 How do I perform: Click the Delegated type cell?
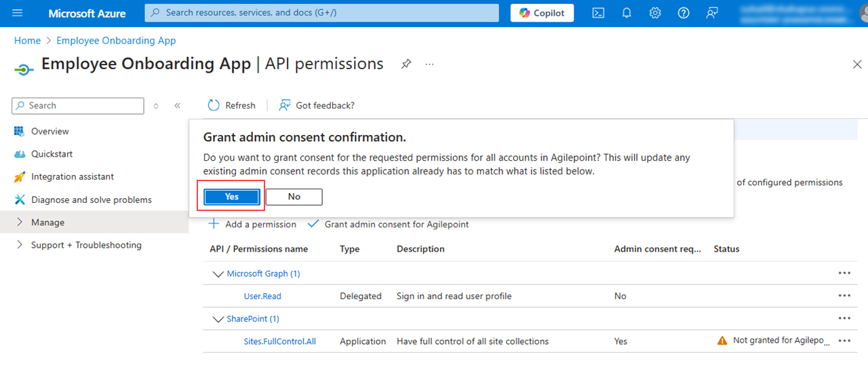click(361, 296)
